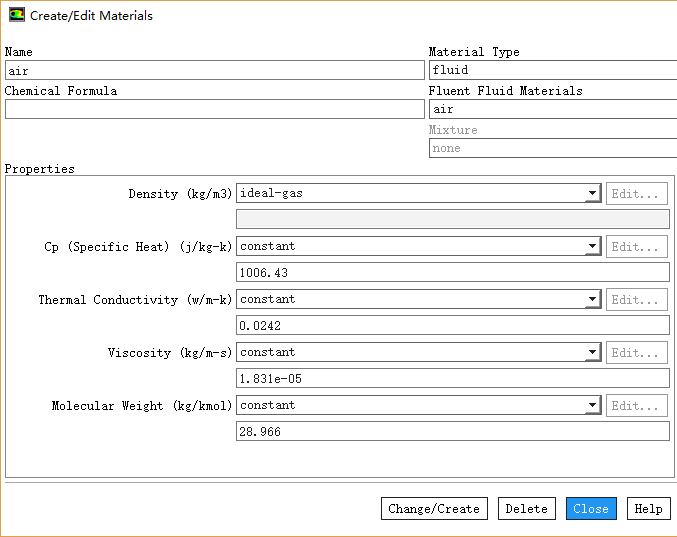
Task: Expand the Viscosity method dropdown
Action: click(x=592, y=353)
